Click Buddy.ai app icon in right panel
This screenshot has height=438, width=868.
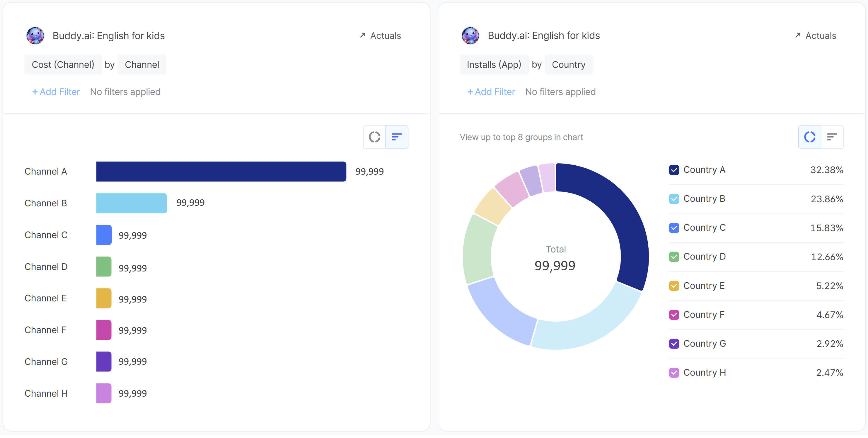tap(470, 36)
